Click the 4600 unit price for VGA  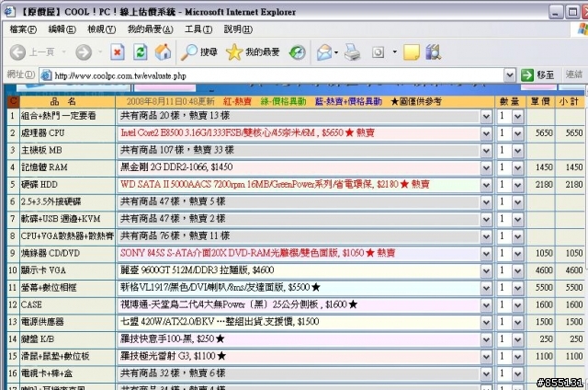click(544, 270)
